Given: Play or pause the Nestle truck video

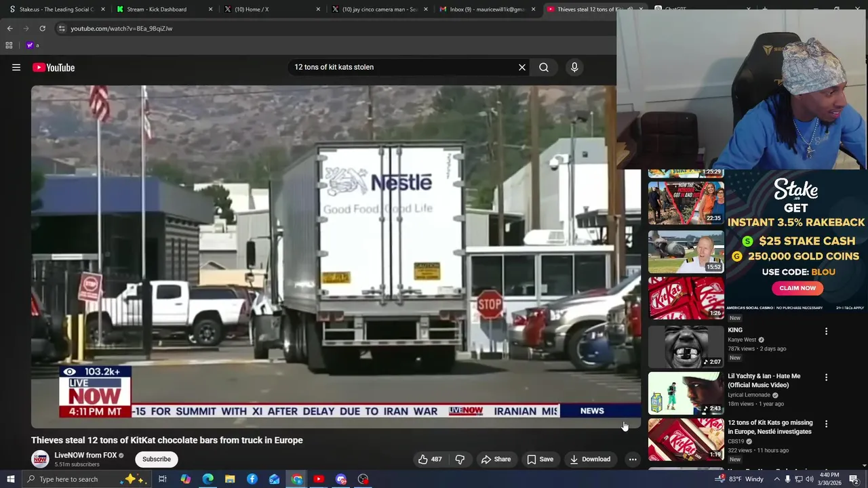Looking at the screenshot, I should click(x=336, y=256).
